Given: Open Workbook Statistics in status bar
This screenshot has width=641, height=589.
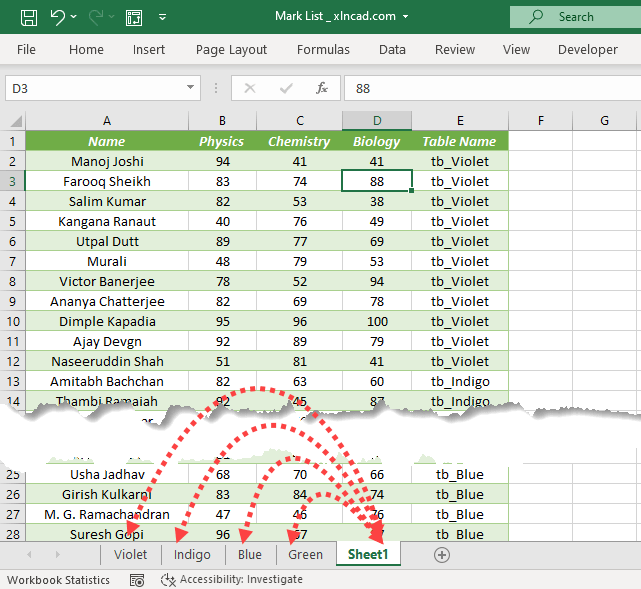Looking at the screenshot, I should [58, 580].
